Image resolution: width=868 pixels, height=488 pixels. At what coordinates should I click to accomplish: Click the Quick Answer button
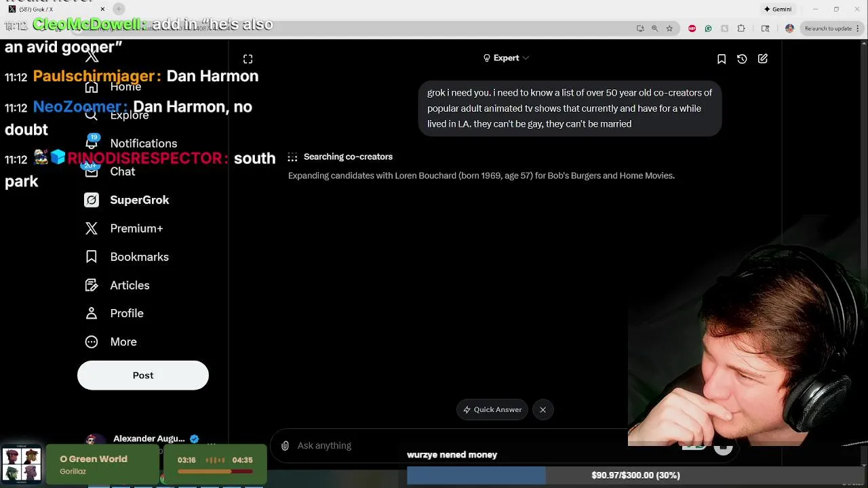tap(492, 409)
